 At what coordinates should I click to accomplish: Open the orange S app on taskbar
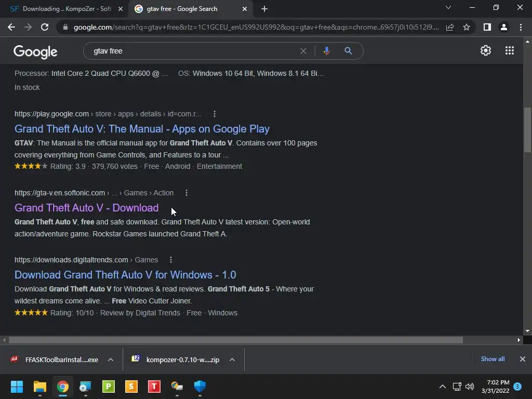pos(131,387)
